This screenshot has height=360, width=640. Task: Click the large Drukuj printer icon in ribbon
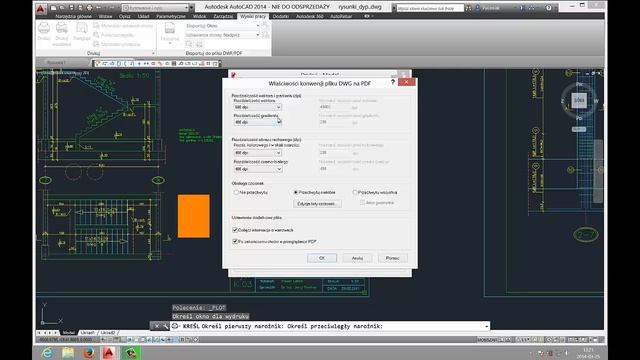(44, 28)
